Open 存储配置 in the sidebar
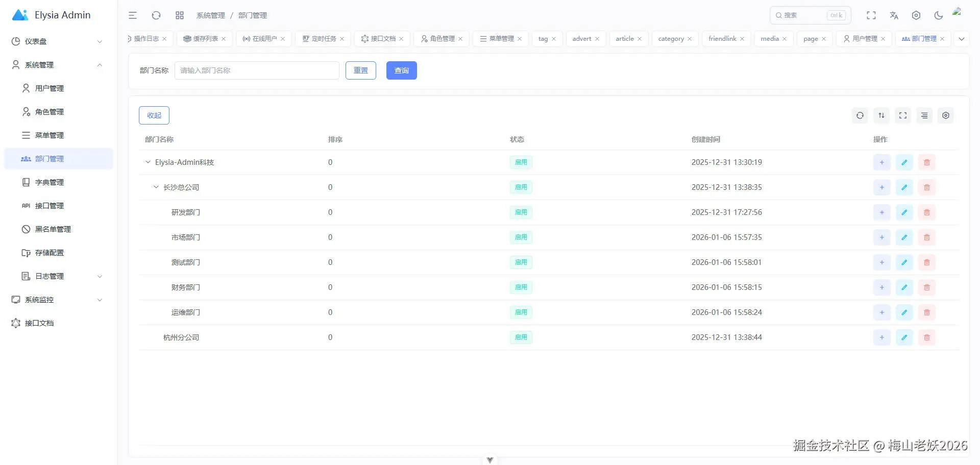The image size is (980, 465). [x=58, y=253]
